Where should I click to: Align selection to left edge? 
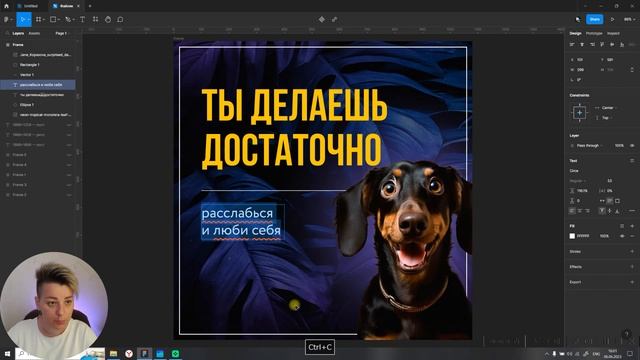pyautogui.click(x=572, y=44)
